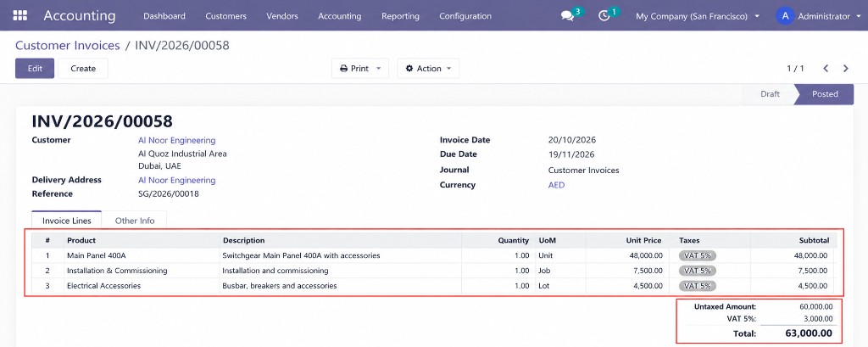Click the Lot UoM cell
The width and height of the screenshot is (868, 347).
(544, 285)
